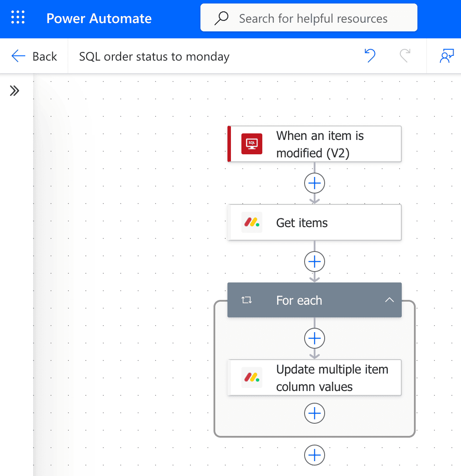Open the When an item is modified (V2) trigger

(315, 144)
